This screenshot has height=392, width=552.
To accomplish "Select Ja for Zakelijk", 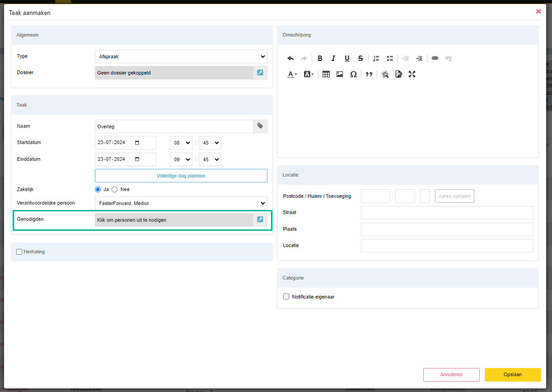I will (98, 189).
